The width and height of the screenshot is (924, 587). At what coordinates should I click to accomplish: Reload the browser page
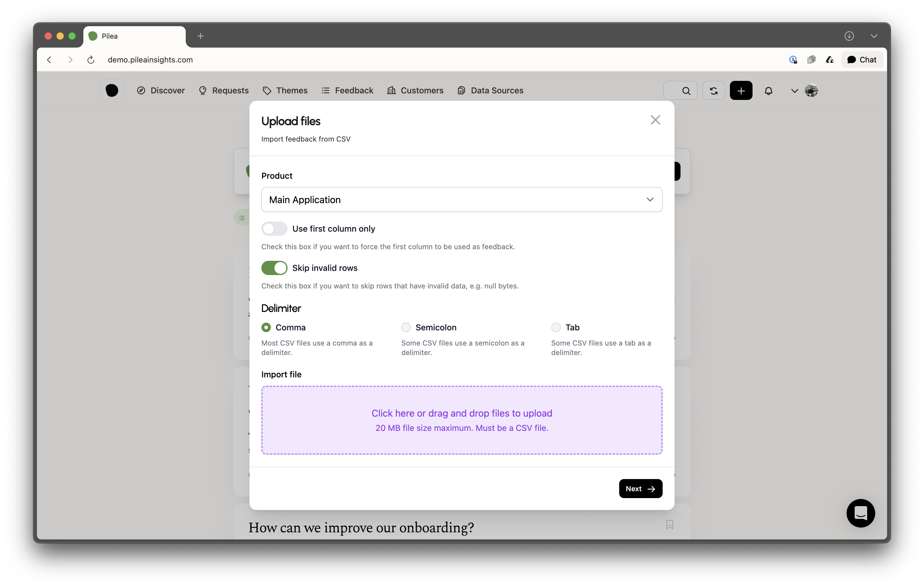90,60
